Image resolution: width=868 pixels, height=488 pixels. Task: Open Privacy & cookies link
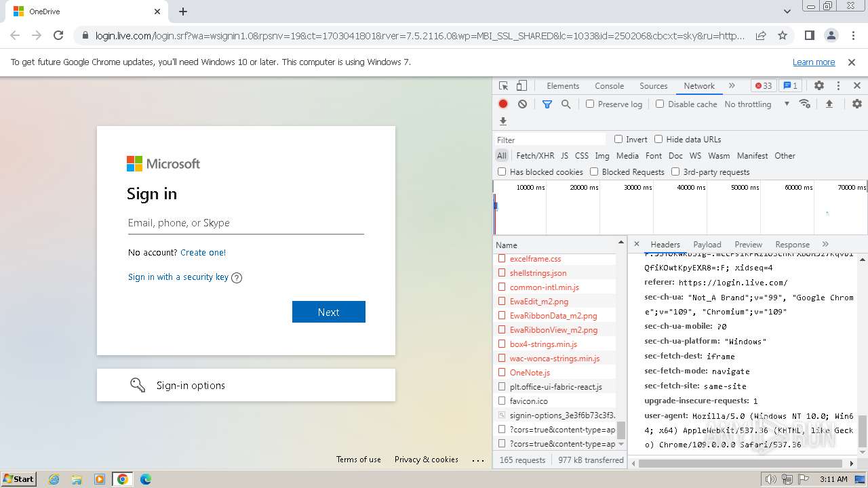coord(427,460)
